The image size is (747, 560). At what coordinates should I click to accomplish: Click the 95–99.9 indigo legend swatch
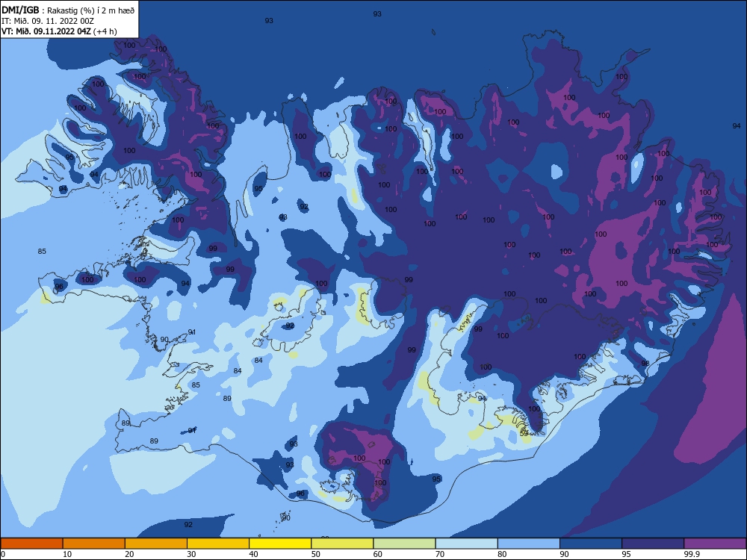click(653, 544)
